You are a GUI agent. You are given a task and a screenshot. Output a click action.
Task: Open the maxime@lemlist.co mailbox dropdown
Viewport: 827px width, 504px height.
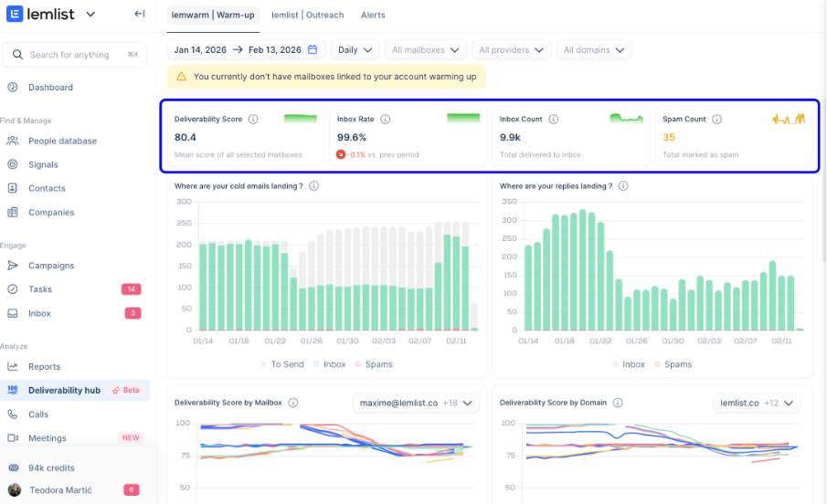point(416,403)
